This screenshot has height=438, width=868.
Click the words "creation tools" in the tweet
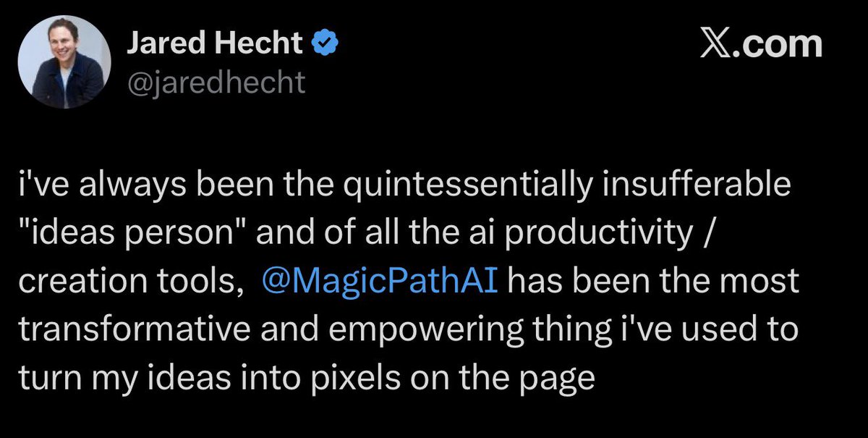[127, 281]
